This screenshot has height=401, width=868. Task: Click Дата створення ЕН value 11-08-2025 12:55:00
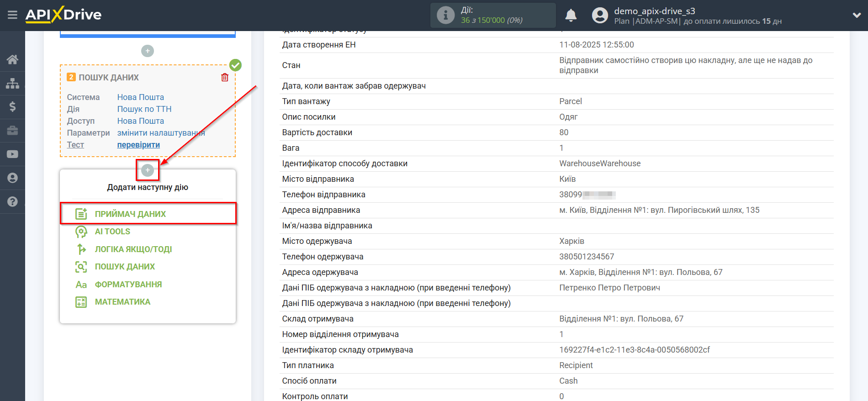point(597,45)
